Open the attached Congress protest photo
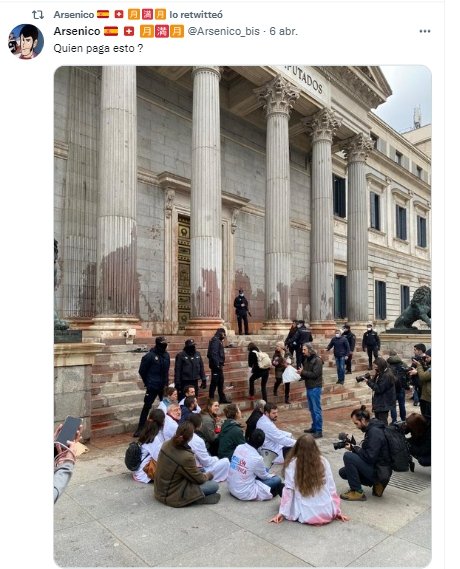 pos(243,316)
